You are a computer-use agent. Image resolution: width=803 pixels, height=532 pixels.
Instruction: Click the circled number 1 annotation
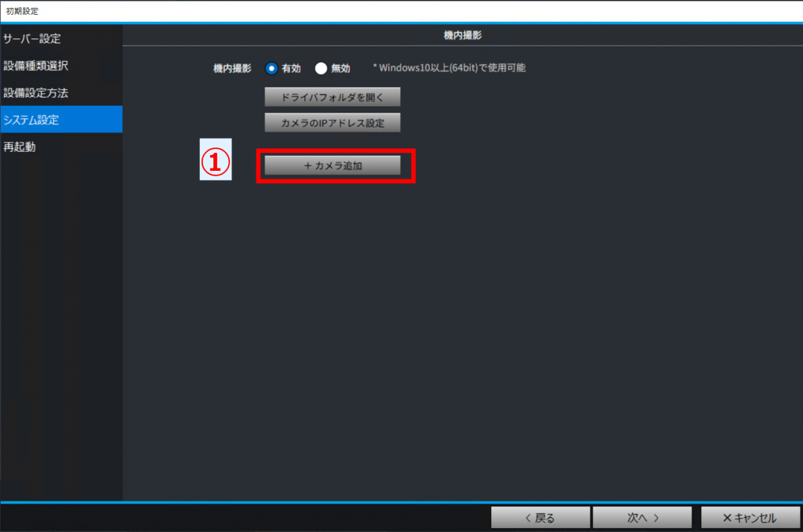(216, 161)
